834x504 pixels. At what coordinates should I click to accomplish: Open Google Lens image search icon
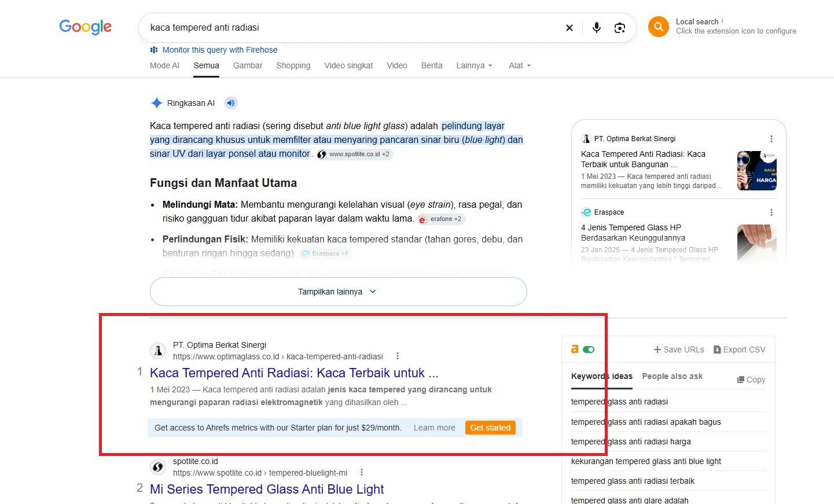(620, 28)
